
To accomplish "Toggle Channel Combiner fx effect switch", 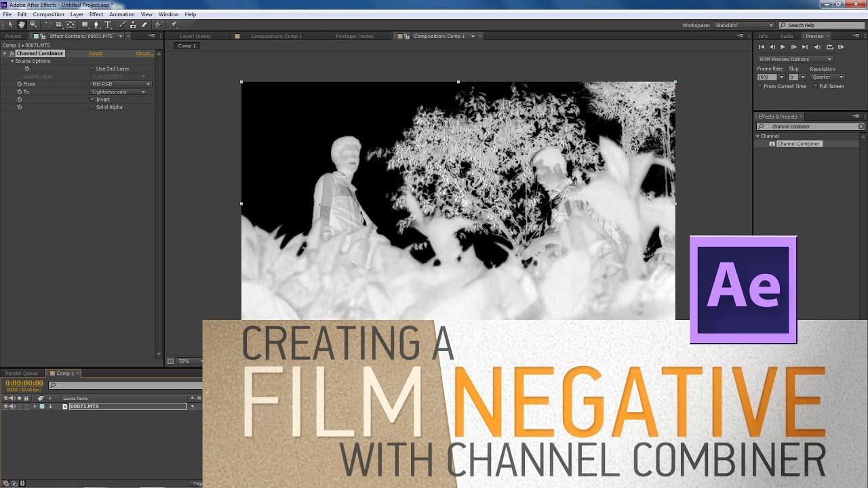I will tap(12, 53).
